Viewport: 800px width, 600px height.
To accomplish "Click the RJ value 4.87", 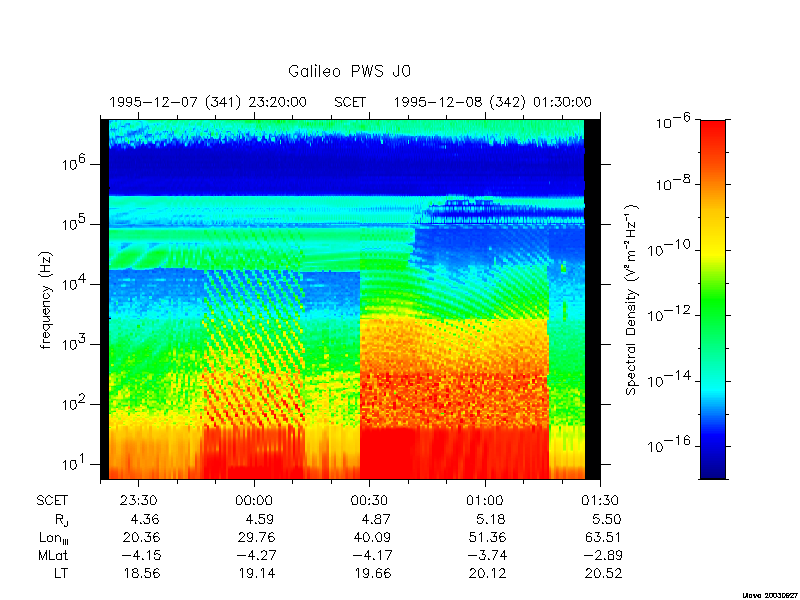I will click(x=376, y=519).
